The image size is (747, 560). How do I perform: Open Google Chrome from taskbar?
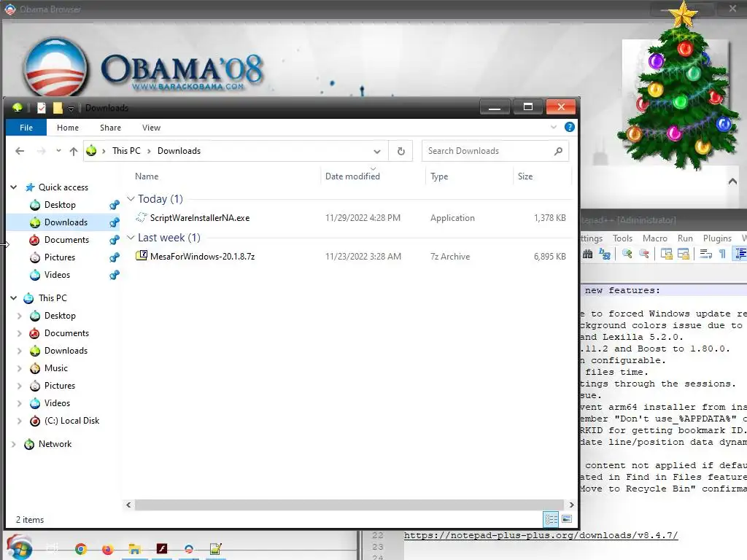pos(81,550)
